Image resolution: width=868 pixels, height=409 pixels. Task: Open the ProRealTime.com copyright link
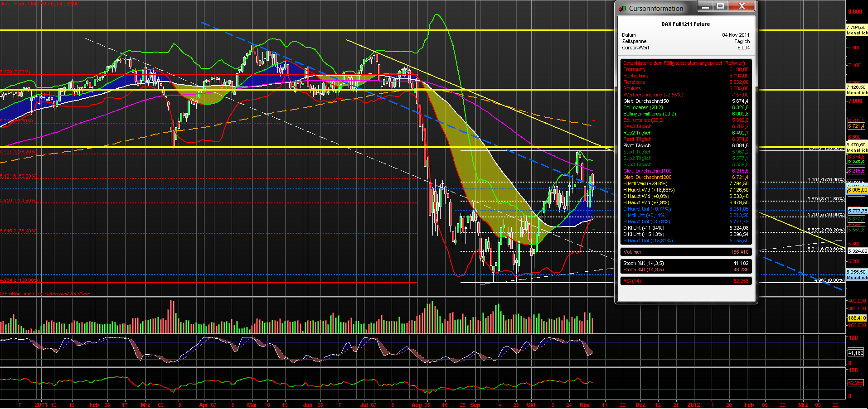(20, 293)
